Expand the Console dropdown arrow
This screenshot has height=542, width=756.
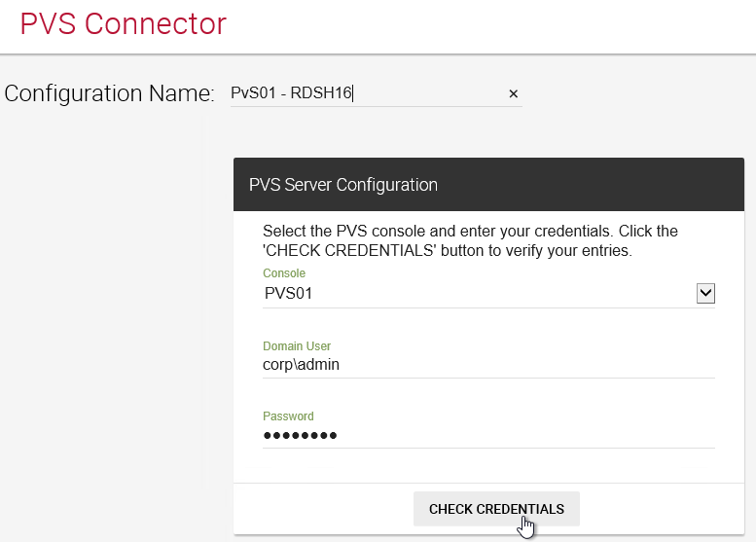(705, 293)
